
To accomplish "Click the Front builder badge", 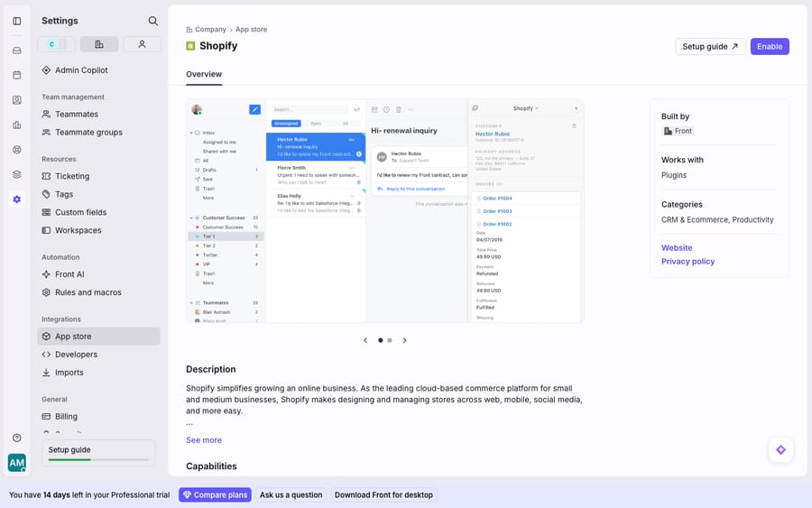I will [678, 131].
